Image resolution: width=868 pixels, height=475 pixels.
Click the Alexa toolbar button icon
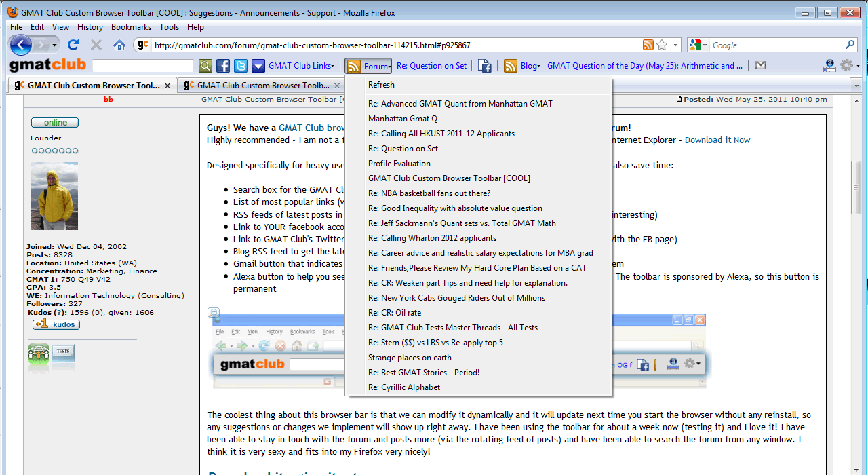pyautogui.click(x=829, y=66)
